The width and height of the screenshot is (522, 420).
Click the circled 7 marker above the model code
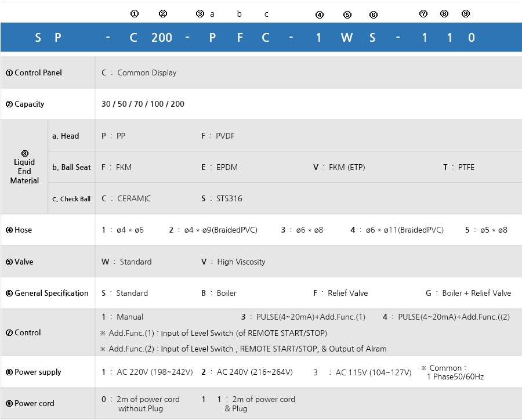423,14
